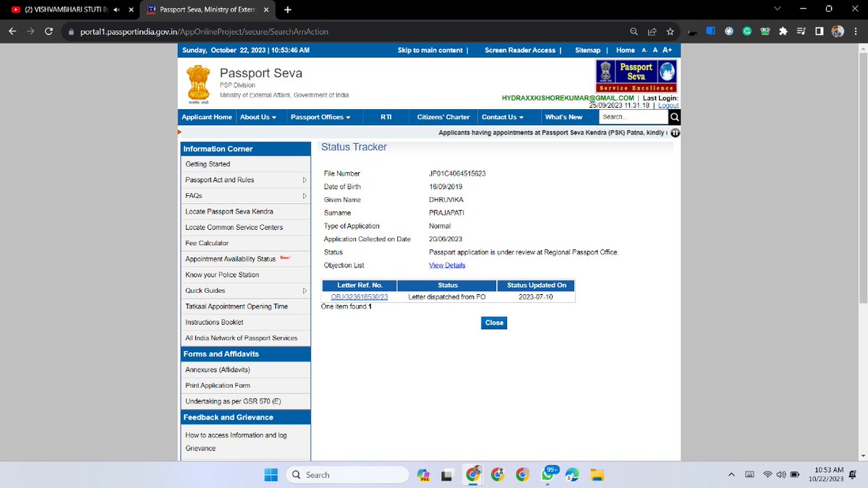The height and width of the screenshot is (488, 868).
Task: Click the green robot extension icon
Action: coord(765,32)
